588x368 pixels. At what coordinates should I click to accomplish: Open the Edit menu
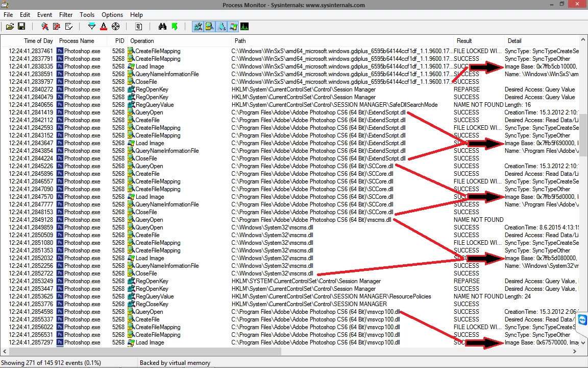(25, 15)
